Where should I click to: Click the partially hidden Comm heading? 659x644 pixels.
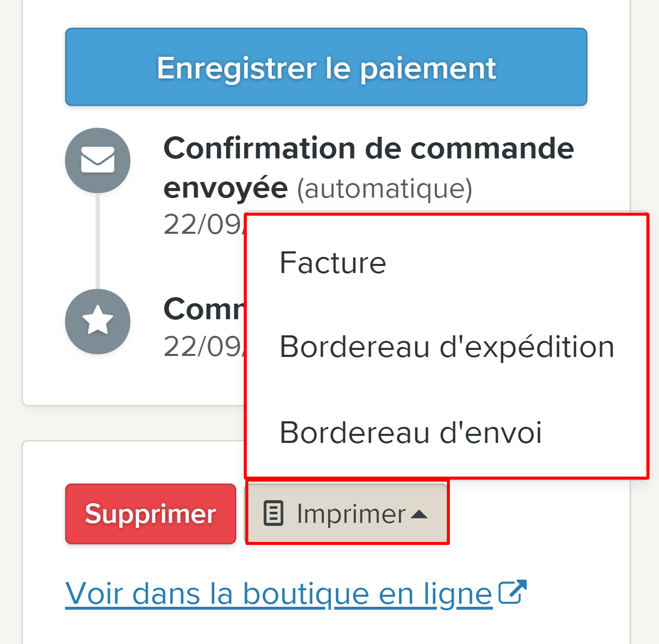[x=204, y=309]
